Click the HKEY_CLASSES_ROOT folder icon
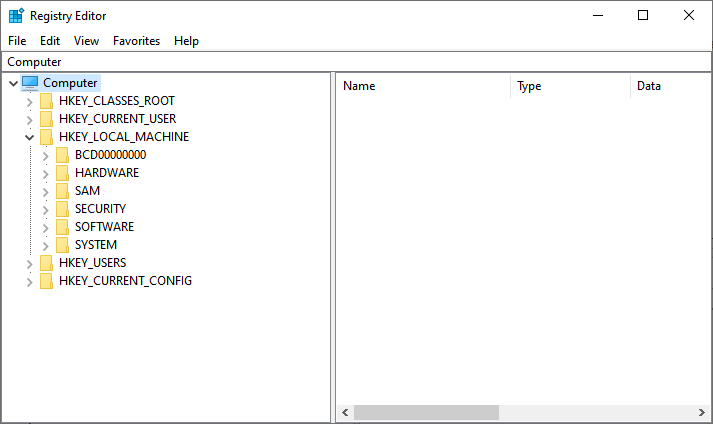713x424 pixels. point(46,101)
